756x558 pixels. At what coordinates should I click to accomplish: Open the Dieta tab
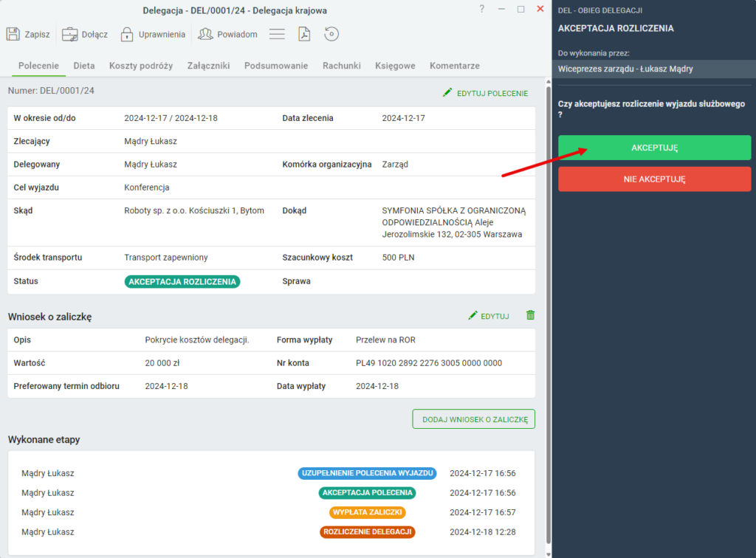tap(84, 66)
